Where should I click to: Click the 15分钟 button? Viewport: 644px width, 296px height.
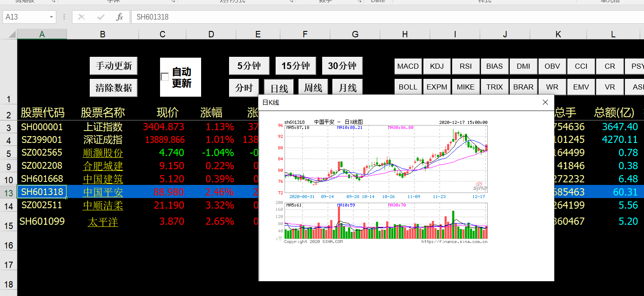[x=296, y=66]
